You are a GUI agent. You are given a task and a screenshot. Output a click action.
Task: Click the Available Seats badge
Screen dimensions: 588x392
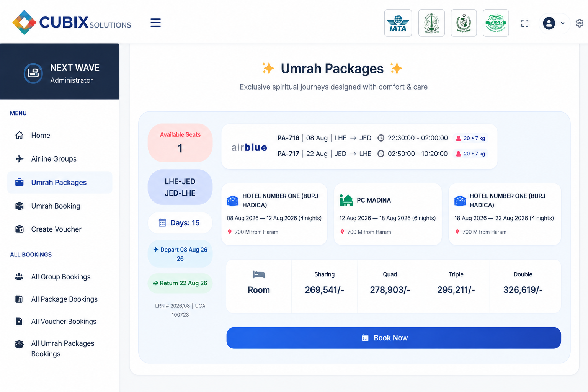point(180,142)
